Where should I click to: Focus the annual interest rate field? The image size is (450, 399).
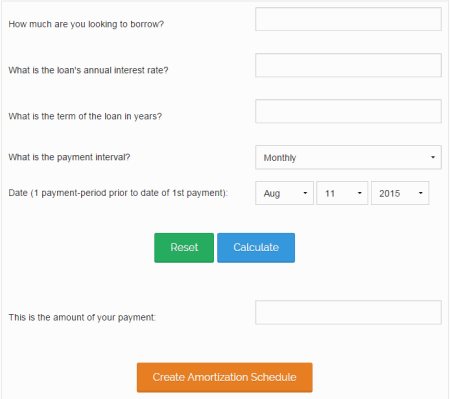click(x=348, y=65)
